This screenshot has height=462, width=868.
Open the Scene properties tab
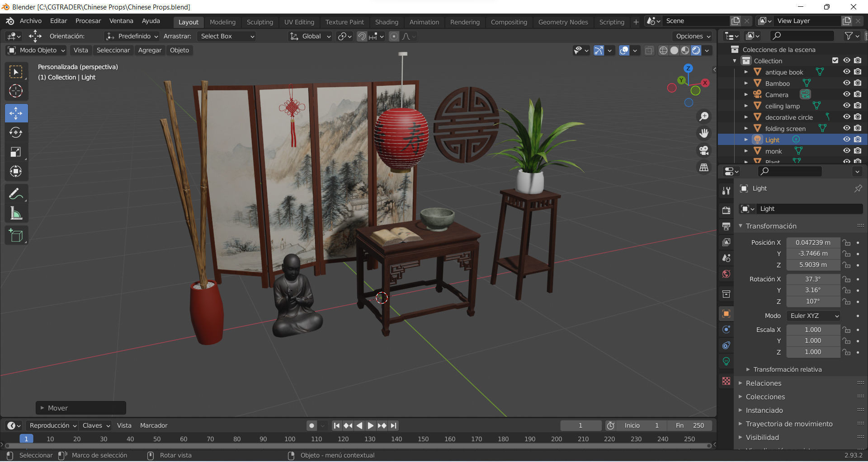(726, 258)
